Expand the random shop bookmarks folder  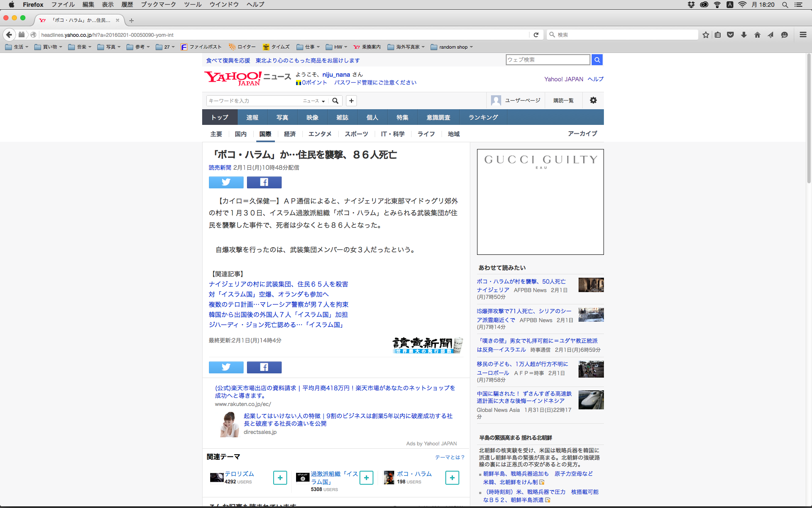[452, 47]
